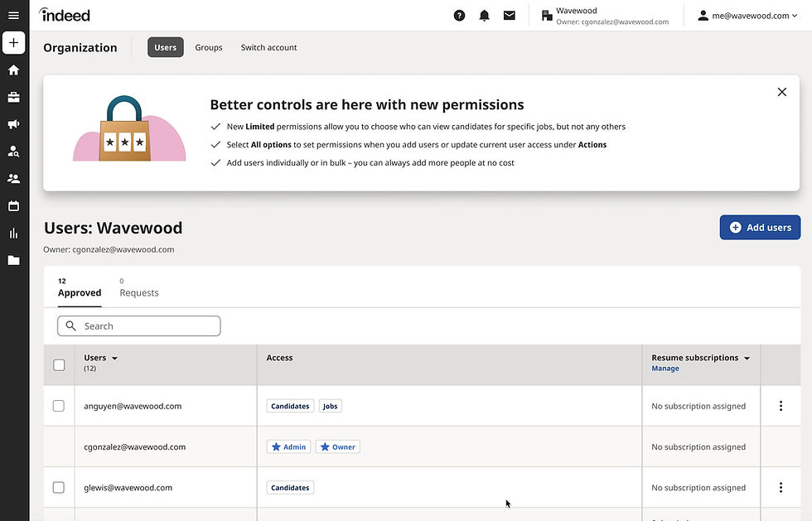Click the Wavewood account name in header

577,11
